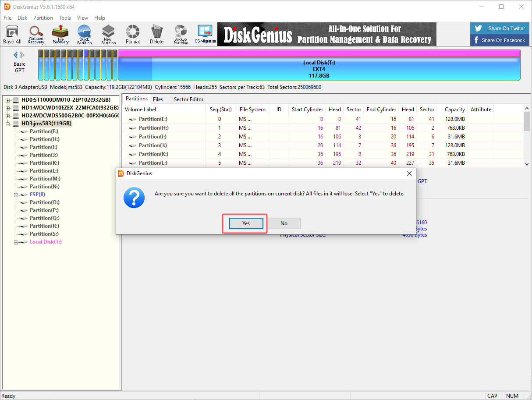Expand Local Disk(T:) tree node

pyautogui.click(x=16, y=242)
